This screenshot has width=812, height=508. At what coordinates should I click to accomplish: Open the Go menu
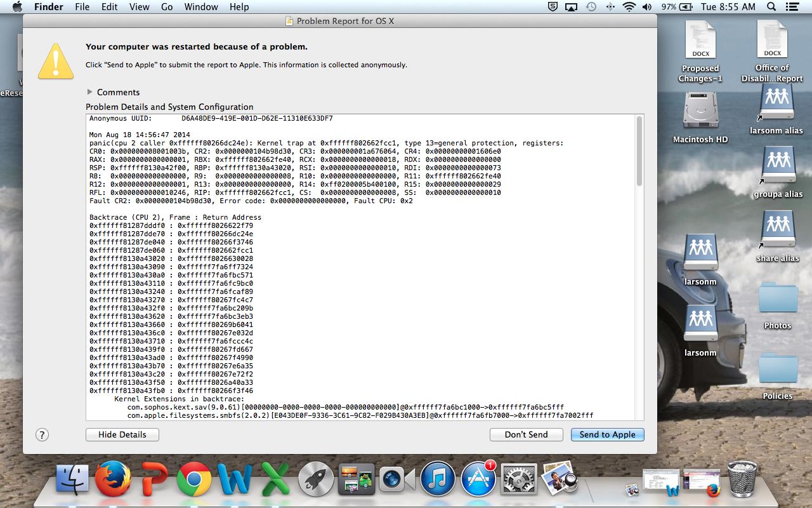tap(167, 7)
